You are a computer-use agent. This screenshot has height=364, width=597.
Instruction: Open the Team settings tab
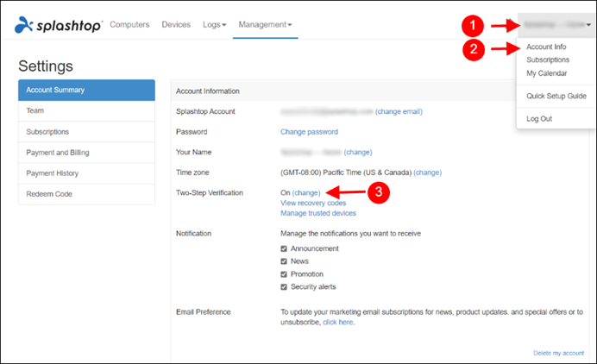point(86,110)
